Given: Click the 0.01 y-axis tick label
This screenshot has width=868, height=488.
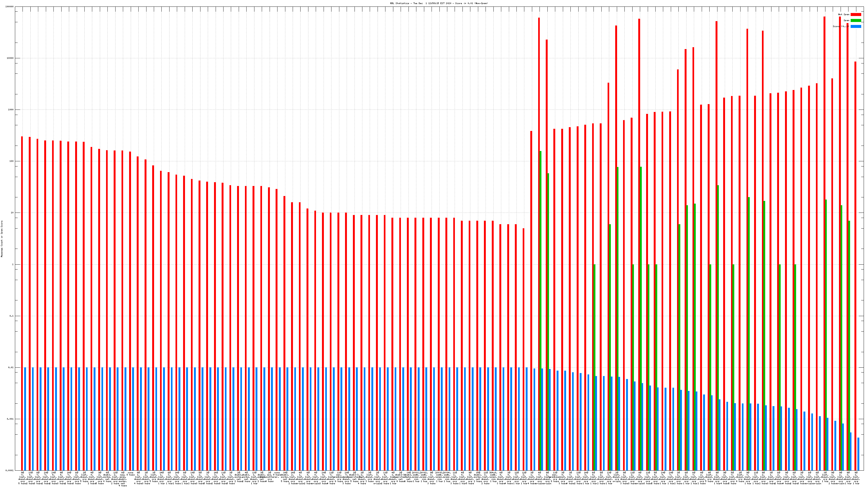Looking at the screenshot, I should tap(11, 368).
